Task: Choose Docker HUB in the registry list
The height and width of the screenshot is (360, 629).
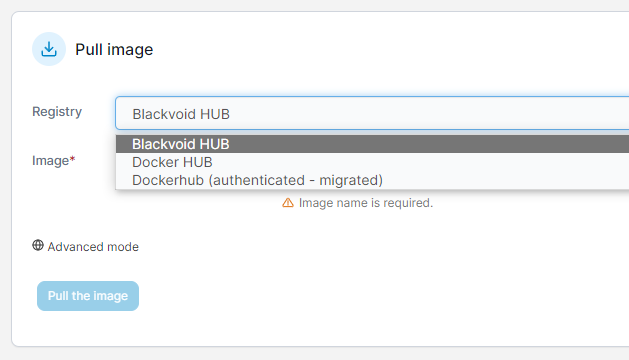Action: tap(372, 162)
